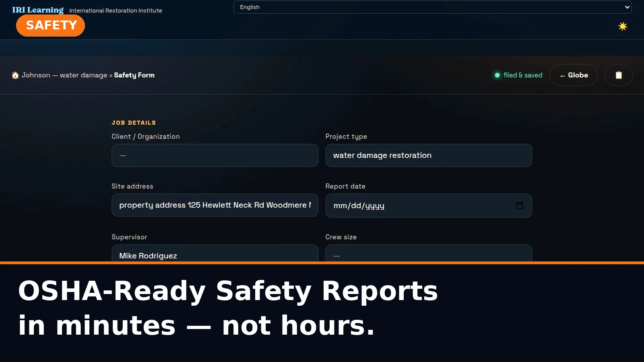Viewport: 644px width, 362px height.
Task: Open the English language dropdown
Action: [432, 7]
